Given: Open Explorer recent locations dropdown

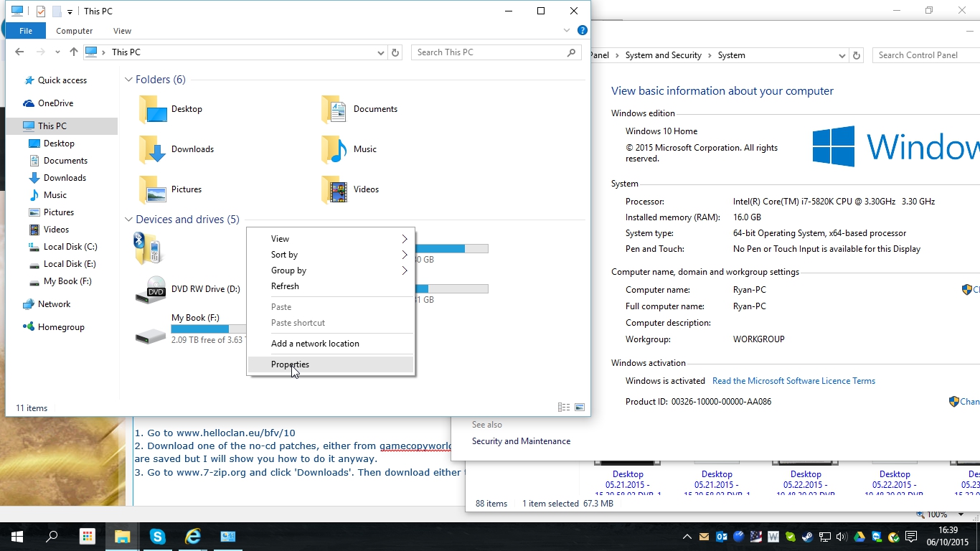Looking at the screenshot, I should point(57,52).
